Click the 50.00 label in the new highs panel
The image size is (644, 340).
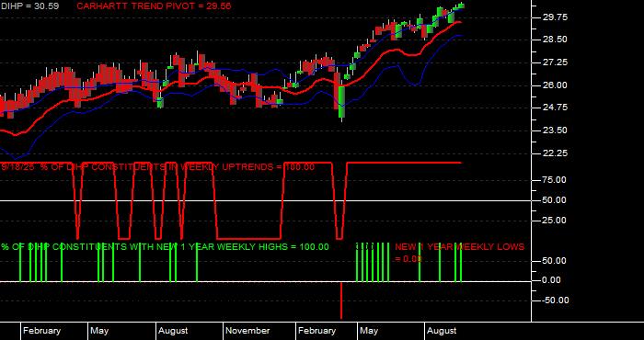click(555, 261)
